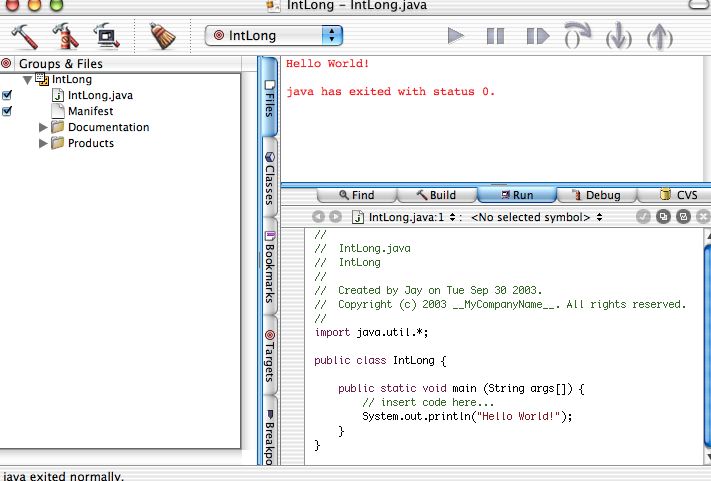Screen dimensions: 711x481
Task: Switch to the Classes vertical tab
Action: [269, 178]
